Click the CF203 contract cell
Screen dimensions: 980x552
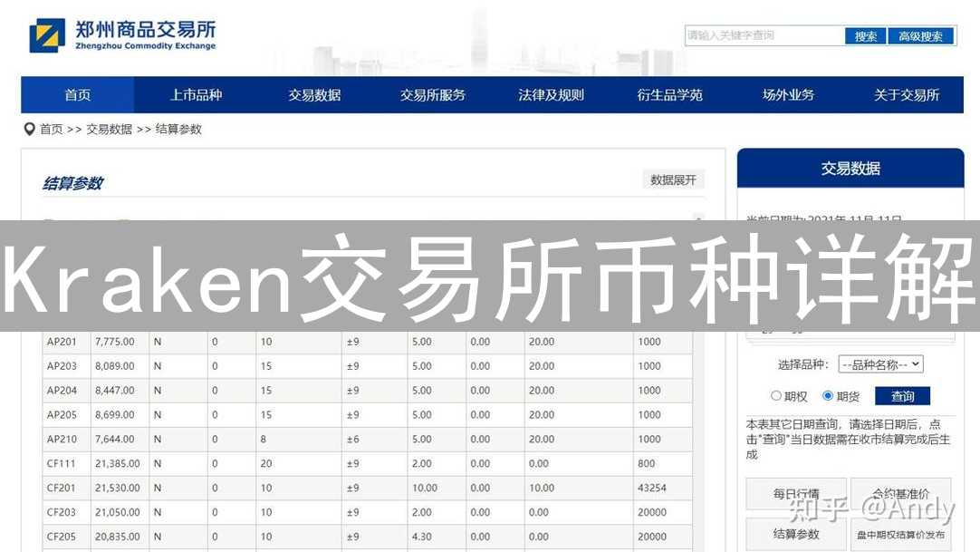66,513
